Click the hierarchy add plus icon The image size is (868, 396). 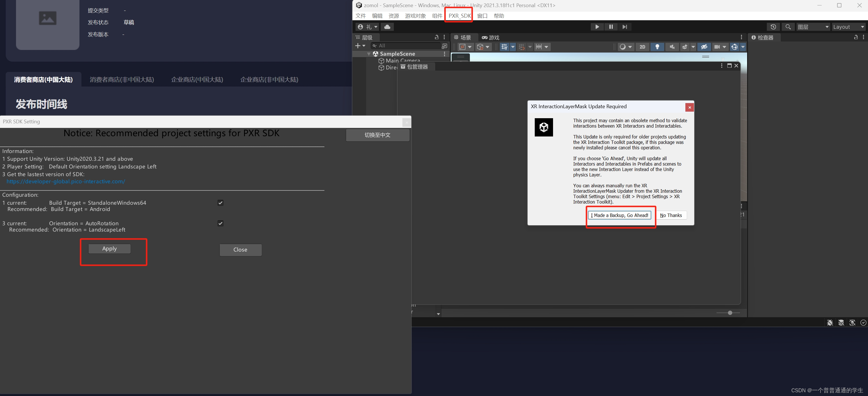(x=358, y=46)
